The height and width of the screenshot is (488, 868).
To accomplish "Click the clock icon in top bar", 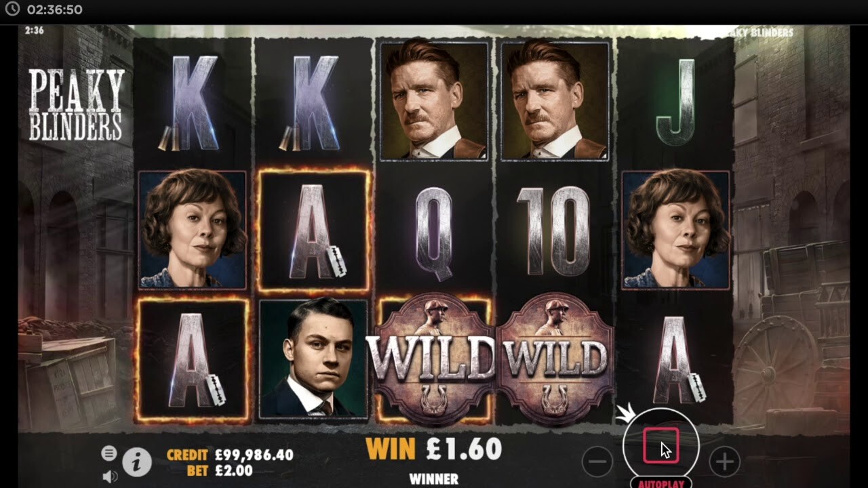I will pyautogui.click(x=12, y=9).
